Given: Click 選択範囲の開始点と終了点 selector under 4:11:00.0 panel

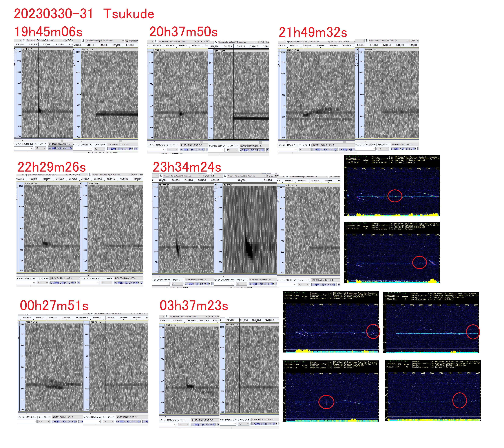Looking at the screenshot, I should [118, 144].
